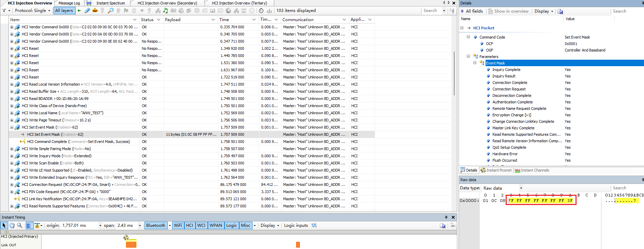
Task: Click the download tray toolbar icon
Action: pyautogui.click(x=269, y=11)
